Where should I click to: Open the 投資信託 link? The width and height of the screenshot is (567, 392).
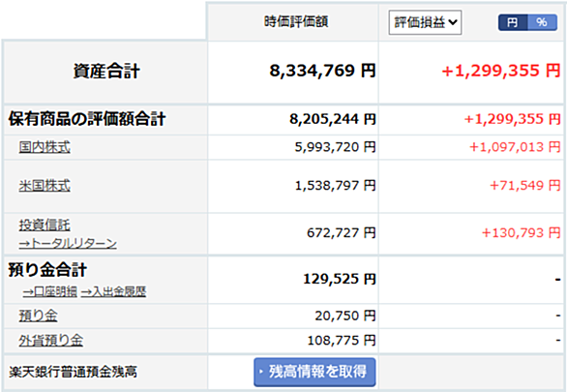tap(45, 225)
